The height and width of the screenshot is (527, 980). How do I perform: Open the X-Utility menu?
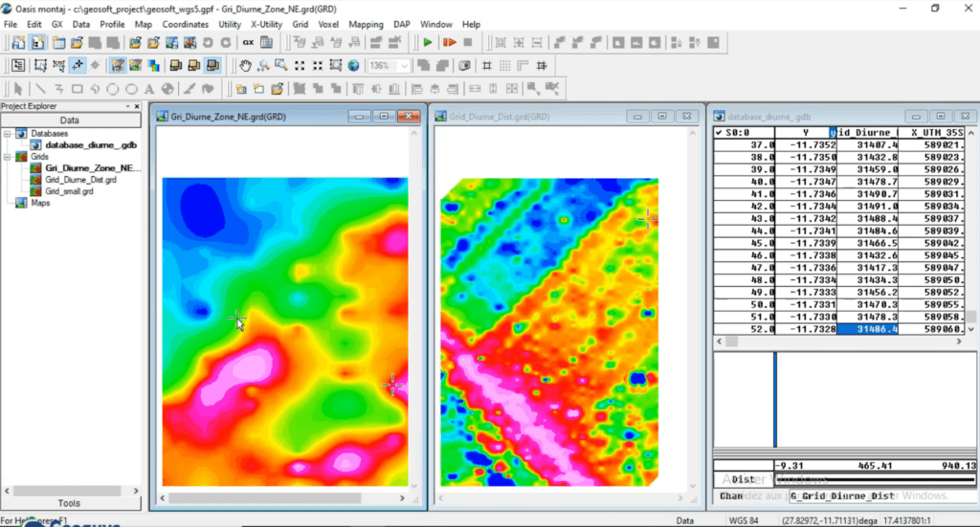click(266, 24)
